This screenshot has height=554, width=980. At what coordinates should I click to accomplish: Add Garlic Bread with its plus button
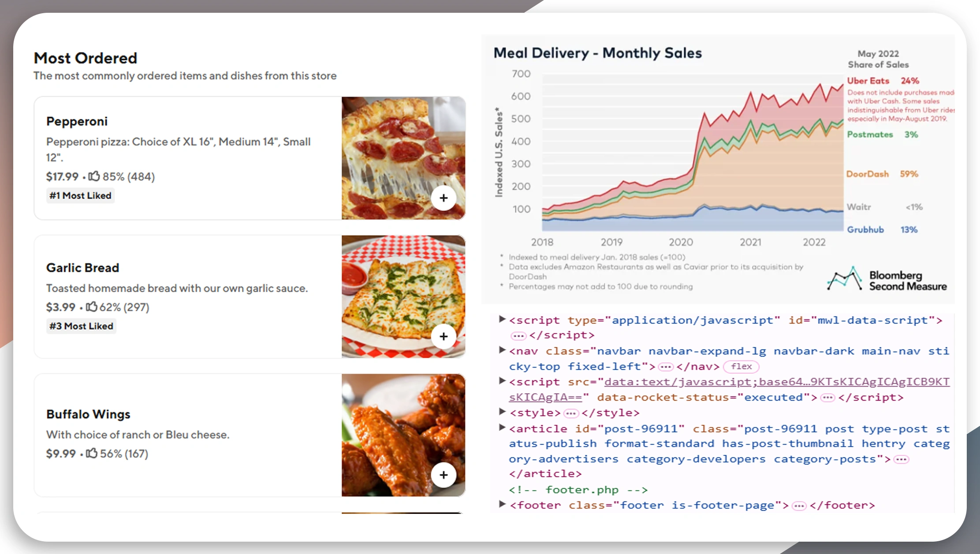443,336
